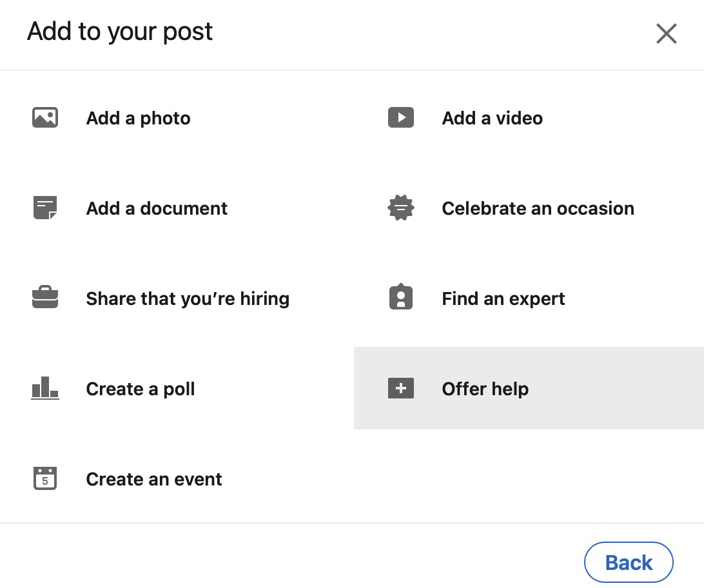Click the offer help plus icon
This screenshot has width=704, height=588.
point(400,388)
